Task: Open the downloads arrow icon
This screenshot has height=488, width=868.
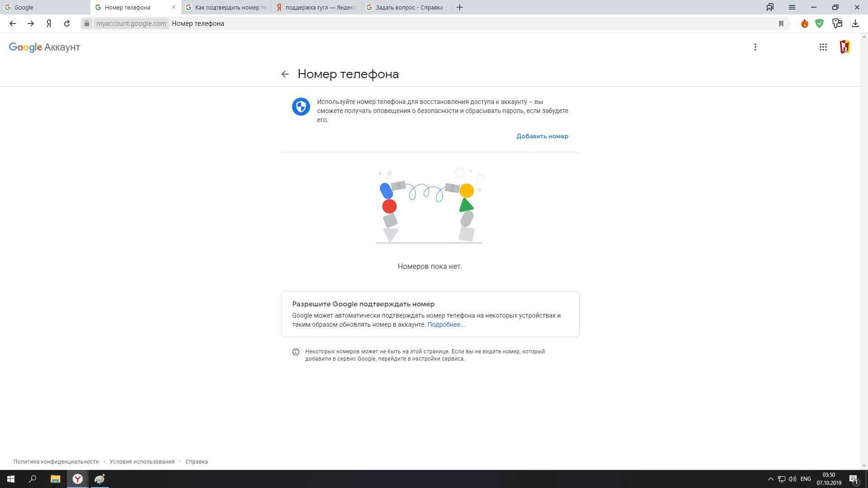Action: point(855,23)
